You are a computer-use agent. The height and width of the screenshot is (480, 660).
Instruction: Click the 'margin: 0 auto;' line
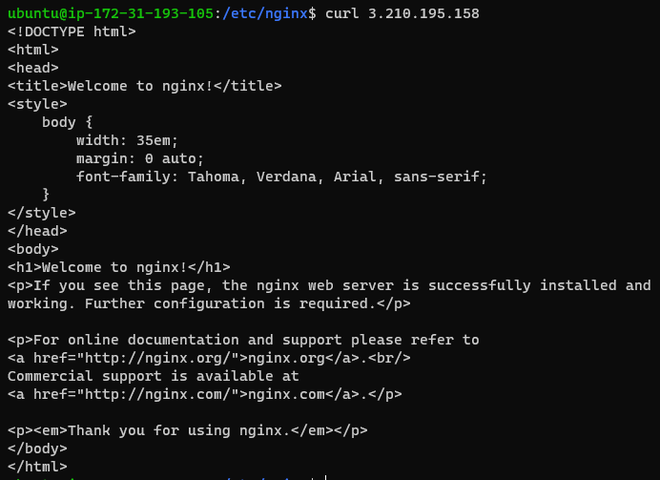click(140, 158)
